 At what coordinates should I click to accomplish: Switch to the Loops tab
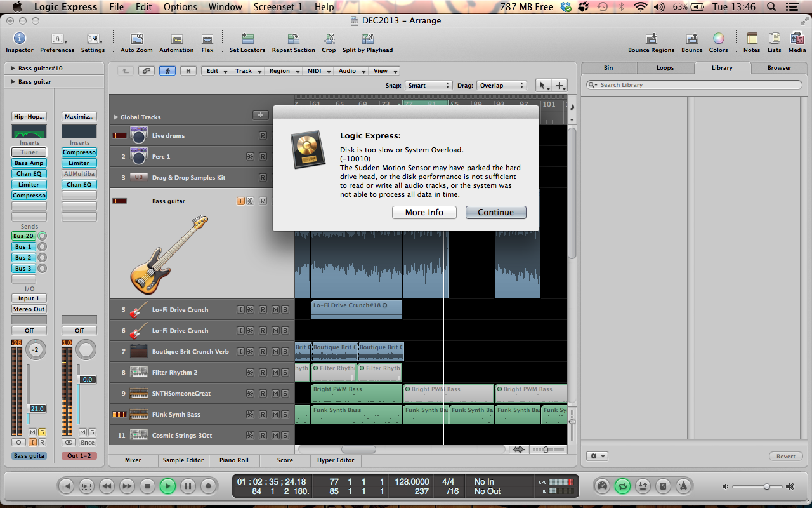665,68
